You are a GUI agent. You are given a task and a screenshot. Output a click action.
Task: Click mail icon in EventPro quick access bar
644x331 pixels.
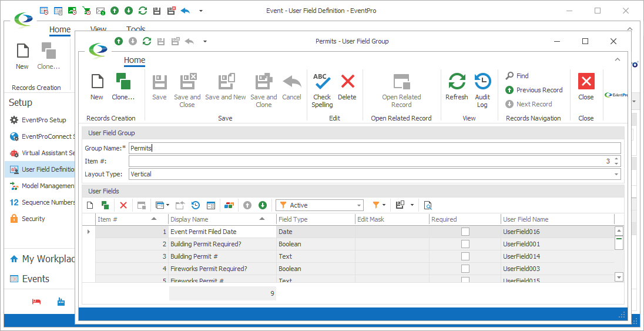point(100,11)
